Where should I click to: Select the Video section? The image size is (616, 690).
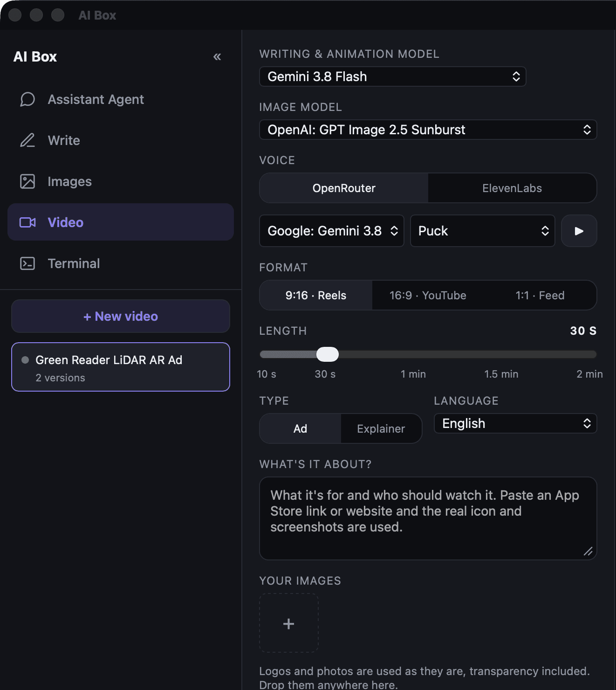coord(121,222)
